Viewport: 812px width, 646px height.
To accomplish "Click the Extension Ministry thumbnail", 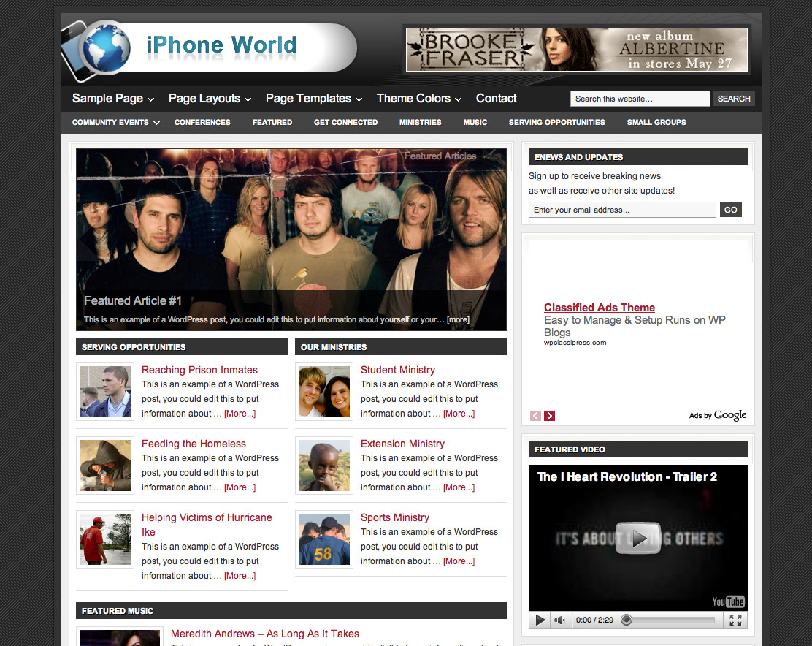I will [324, 465].
